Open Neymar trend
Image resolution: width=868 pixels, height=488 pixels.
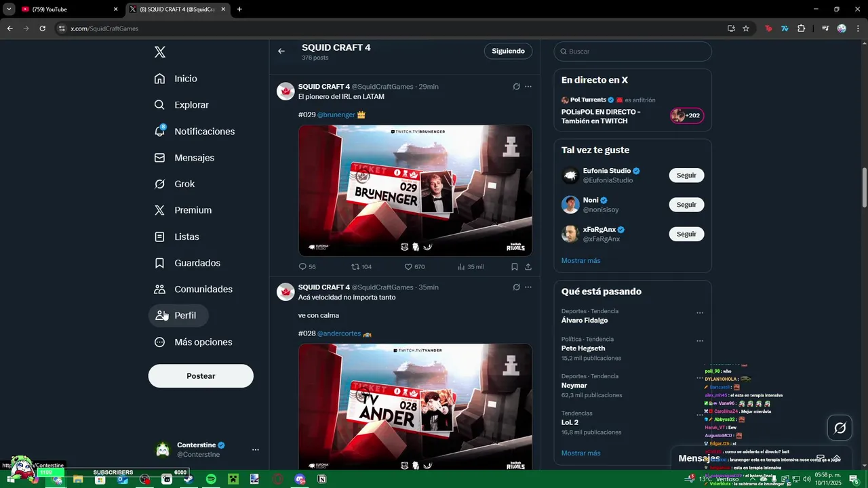633,386
